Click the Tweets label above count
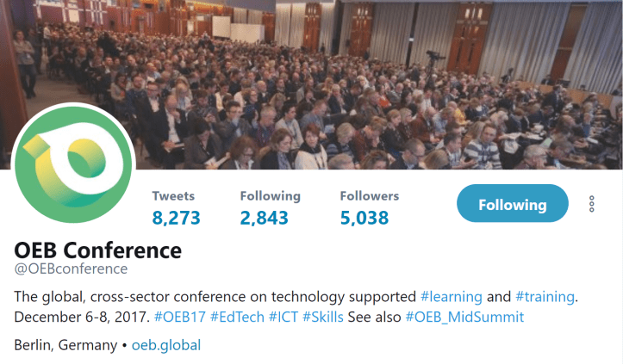The height and width of the screenshot is (364, 623). click(x=173, y=196)
